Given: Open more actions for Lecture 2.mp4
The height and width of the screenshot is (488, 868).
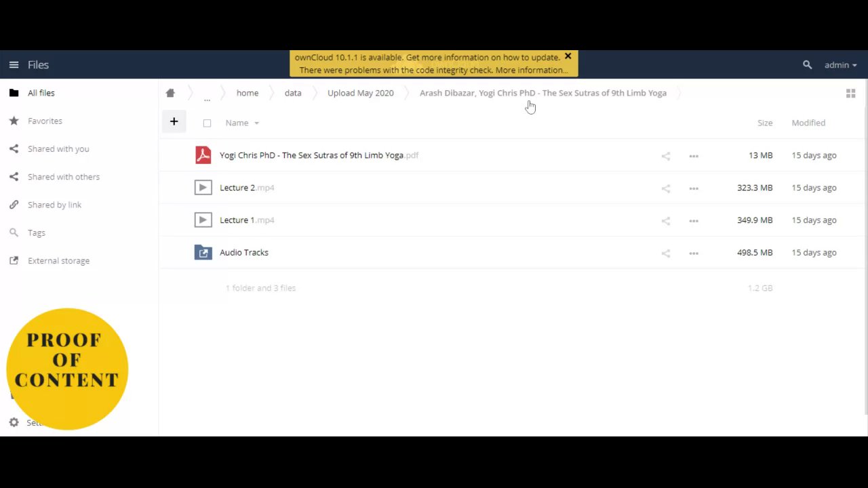Looking at the screenshot, I should pos(694,188).
